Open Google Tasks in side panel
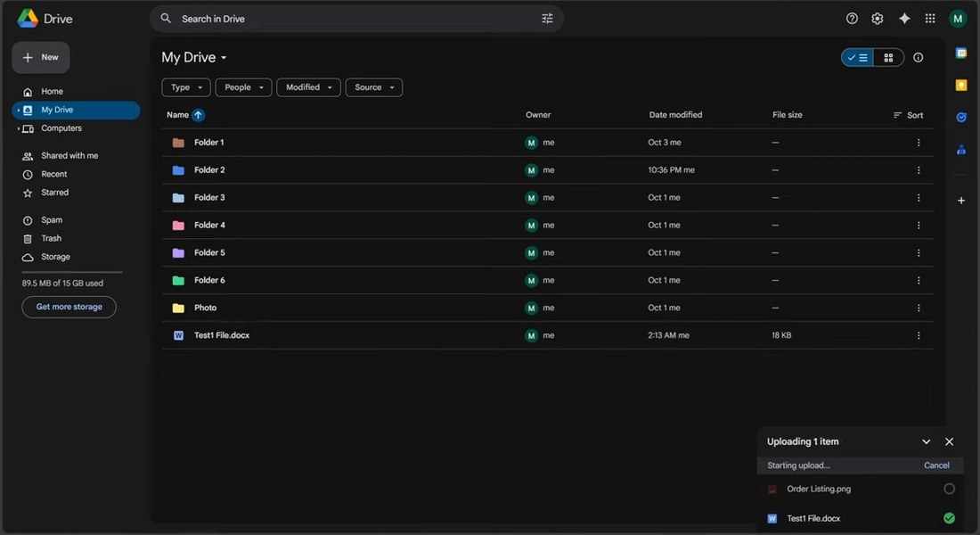The height and width of the screenshot is (535, 980). coord(961,117)
